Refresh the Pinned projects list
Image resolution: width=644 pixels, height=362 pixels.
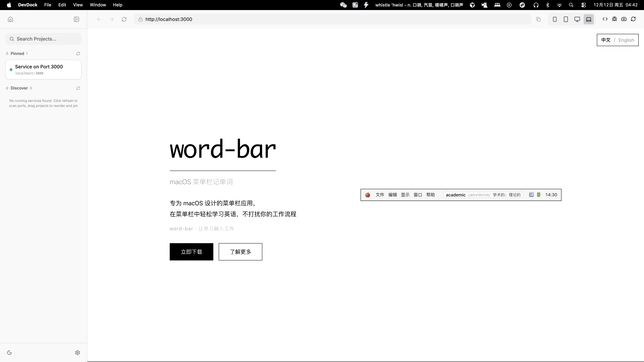(x=78, y=54)
